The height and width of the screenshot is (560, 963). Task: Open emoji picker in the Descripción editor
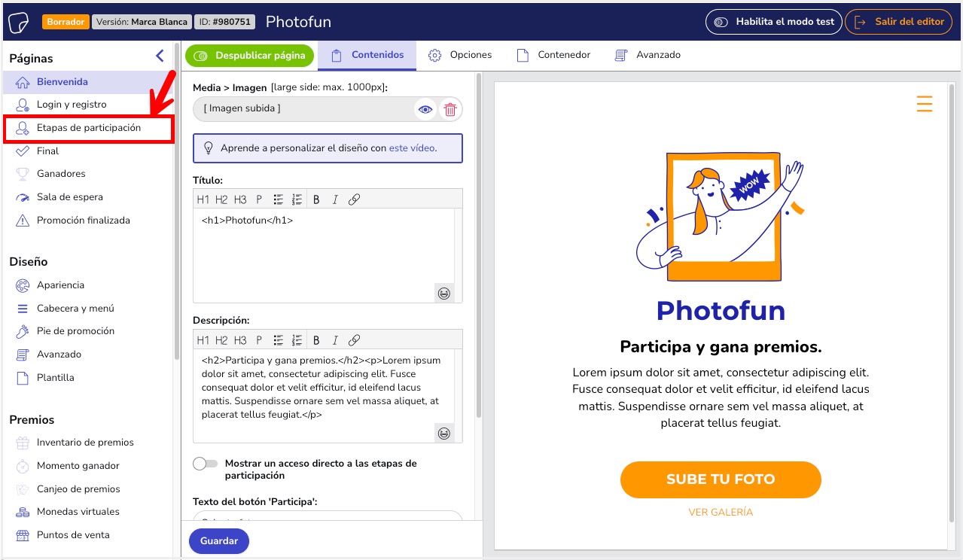[444, 434]
